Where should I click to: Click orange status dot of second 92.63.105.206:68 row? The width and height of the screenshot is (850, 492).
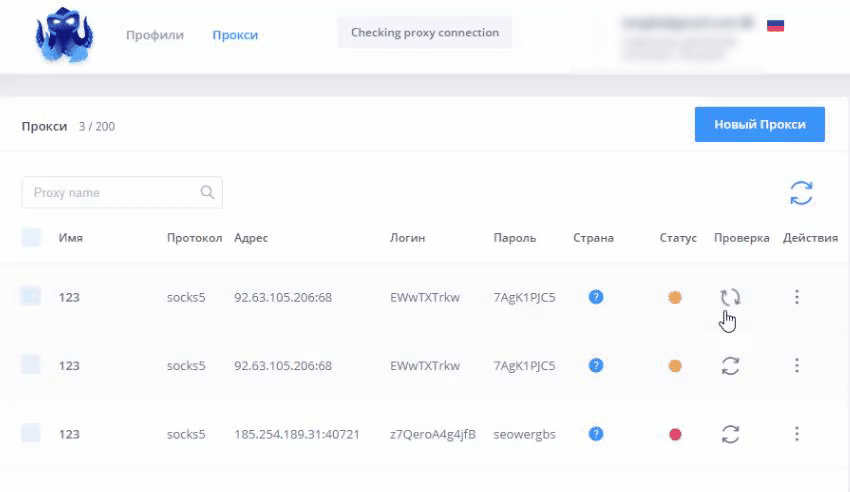point(675,366)
